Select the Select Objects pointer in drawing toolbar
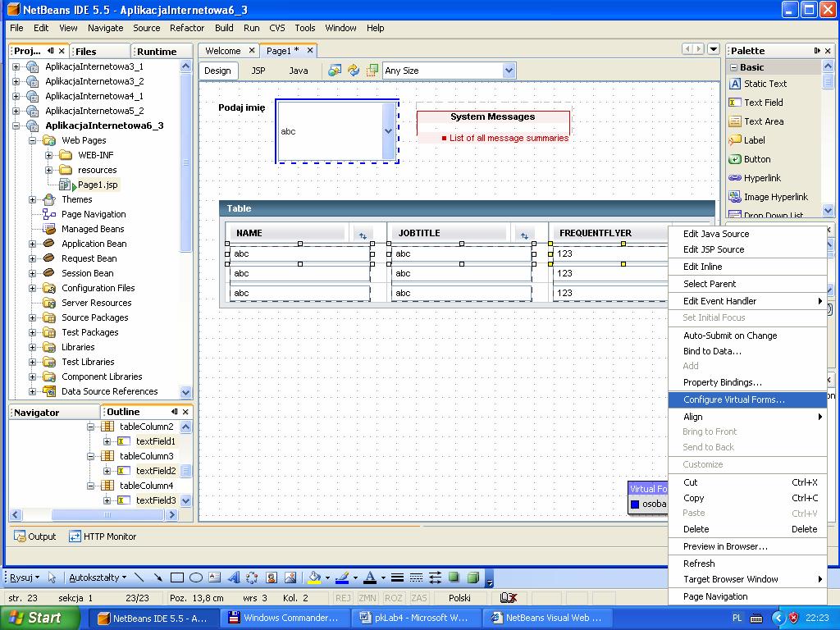 point(52,577)
